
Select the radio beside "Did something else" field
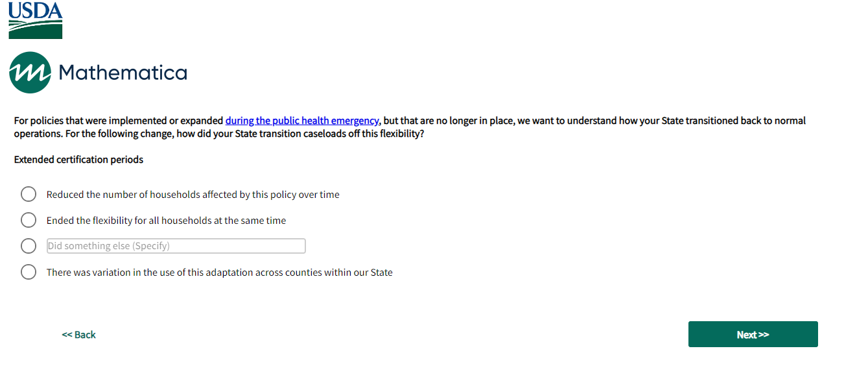pyautogui.click(x=29, y=246)
